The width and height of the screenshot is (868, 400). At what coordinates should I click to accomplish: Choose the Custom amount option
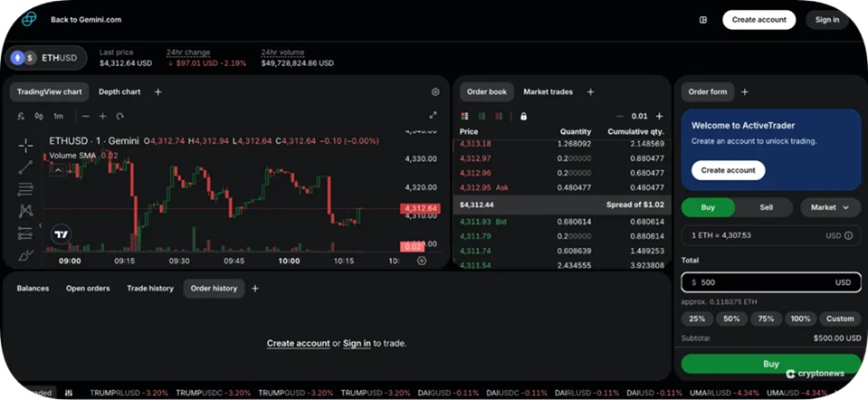tap(840, 319)
